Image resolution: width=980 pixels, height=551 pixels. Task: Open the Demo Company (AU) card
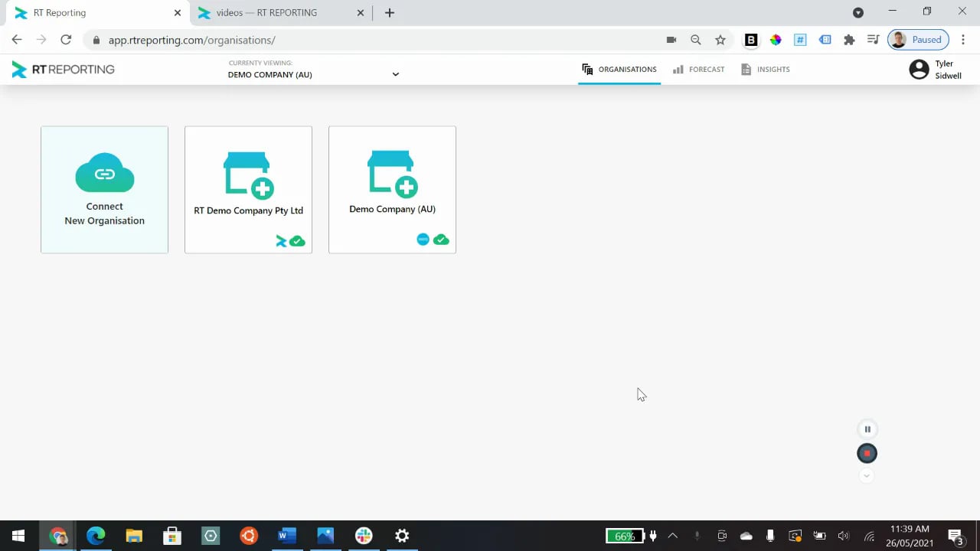coord(392,190)
